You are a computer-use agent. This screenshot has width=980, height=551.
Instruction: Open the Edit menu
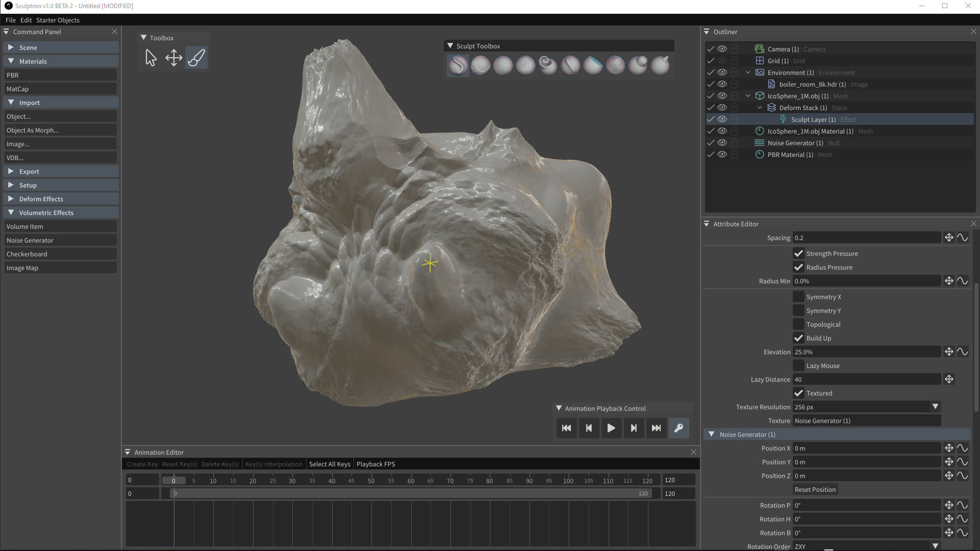(x=26, y=20)
